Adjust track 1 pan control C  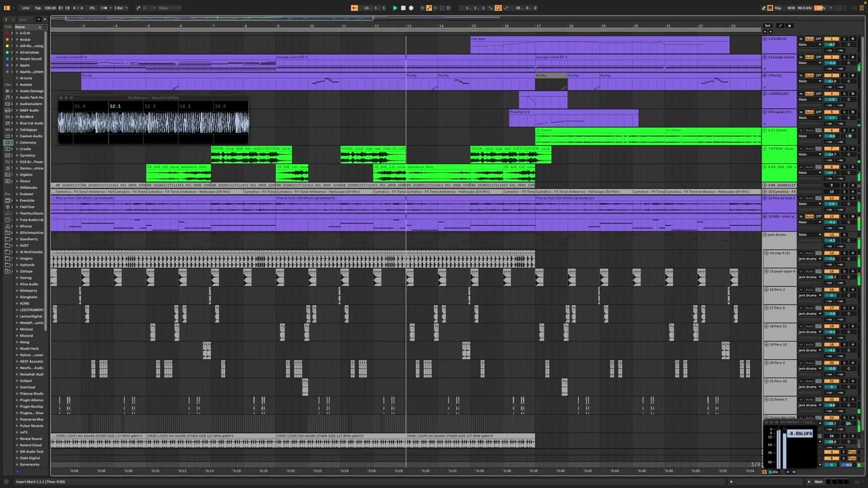848,45
